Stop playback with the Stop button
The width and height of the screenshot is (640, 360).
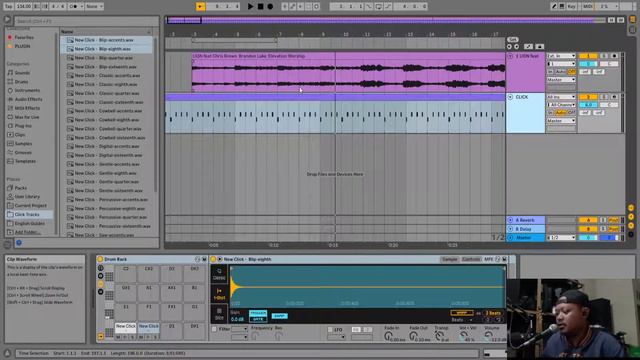tap(260, 7)
